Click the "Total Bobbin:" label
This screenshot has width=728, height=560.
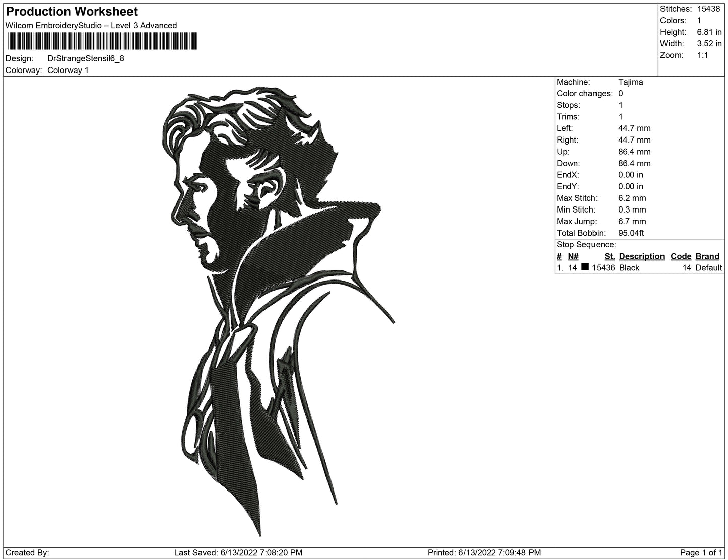581,233
